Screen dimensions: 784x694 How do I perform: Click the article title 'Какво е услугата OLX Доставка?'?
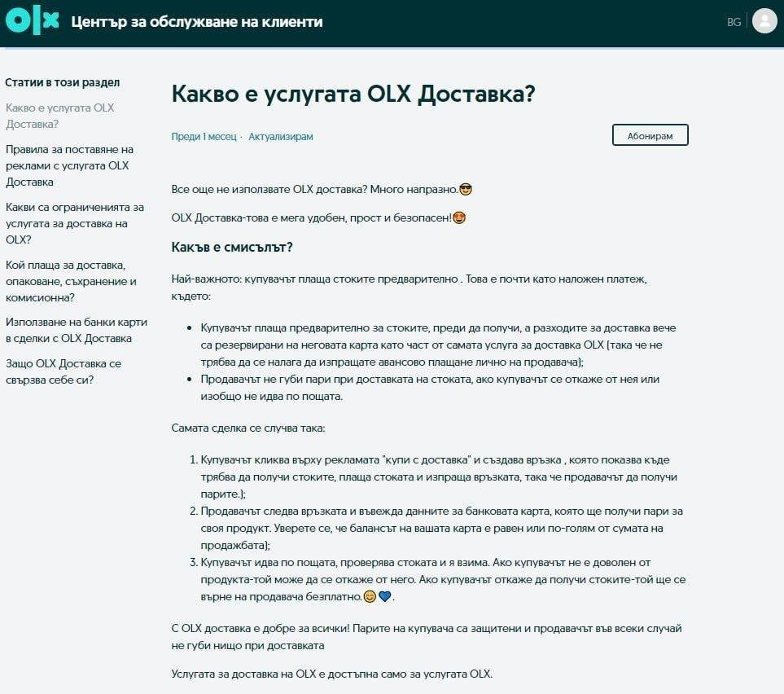pyautogui.click(x=353, y=94)
